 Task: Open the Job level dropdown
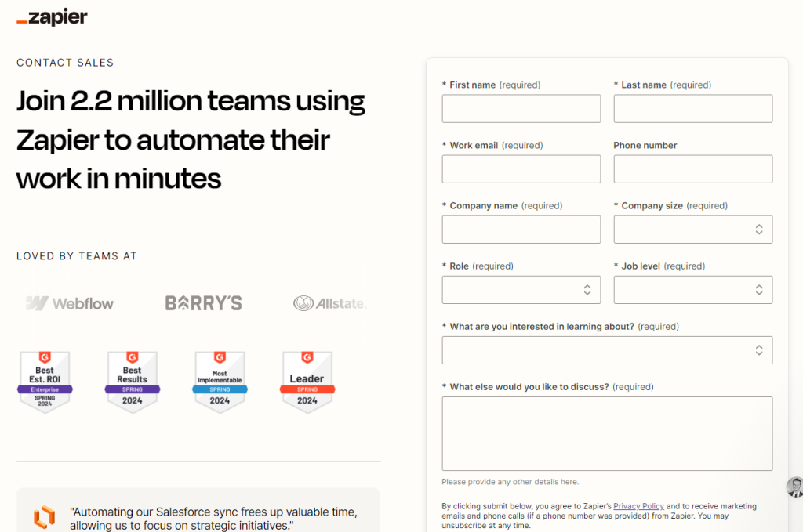[x=692, y=290]
